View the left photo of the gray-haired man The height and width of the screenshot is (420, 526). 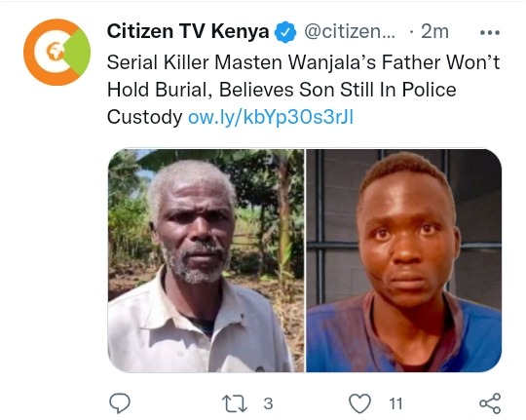pos(206,260)
